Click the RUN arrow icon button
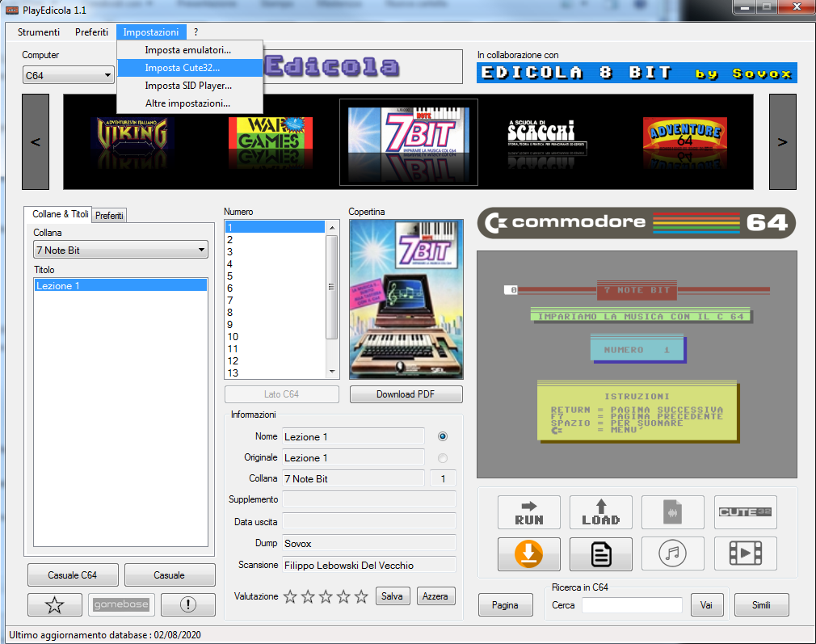Image resolution: width=816 pixels, height=644 pixels. point(528,512)
